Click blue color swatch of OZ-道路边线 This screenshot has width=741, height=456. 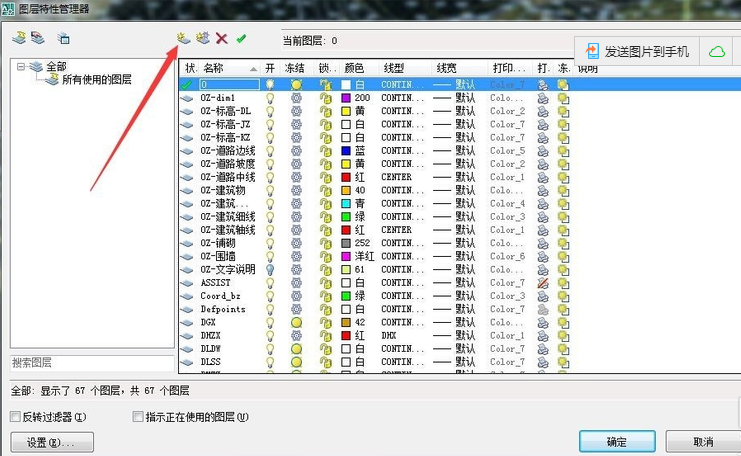coord(346,151)
